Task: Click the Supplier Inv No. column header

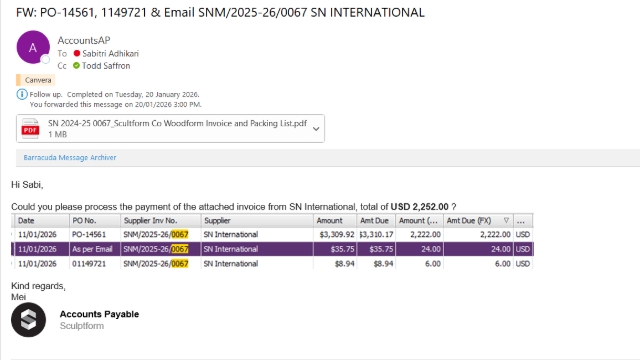Action: tap(161, 221)
